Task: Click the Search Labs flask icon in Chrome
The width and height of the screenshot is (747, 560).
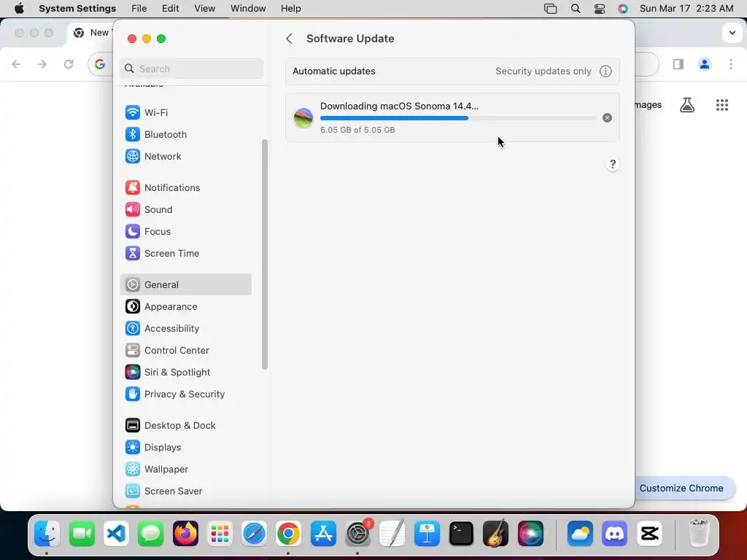Action: coord(687,105)
